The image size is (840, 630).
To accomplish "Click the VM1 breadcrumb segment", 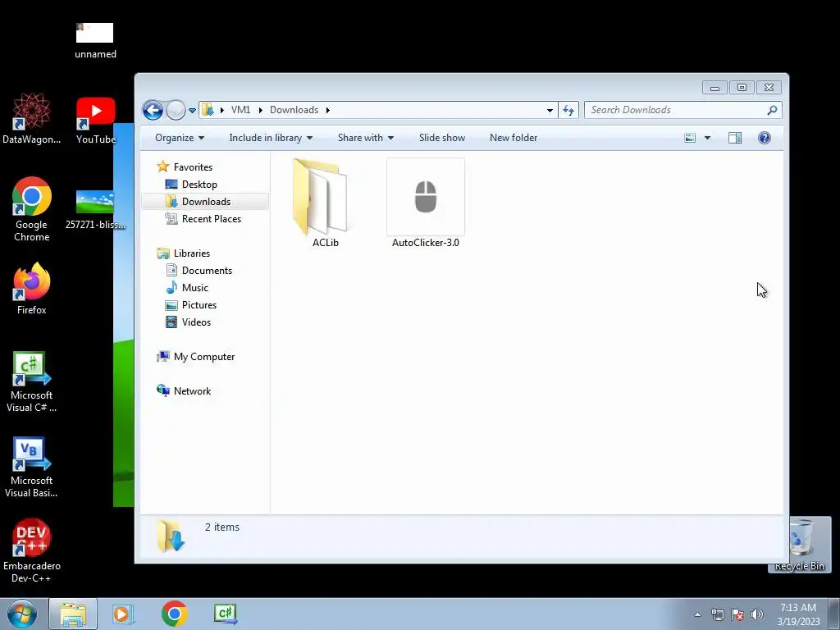I will [x=240, y=110].
